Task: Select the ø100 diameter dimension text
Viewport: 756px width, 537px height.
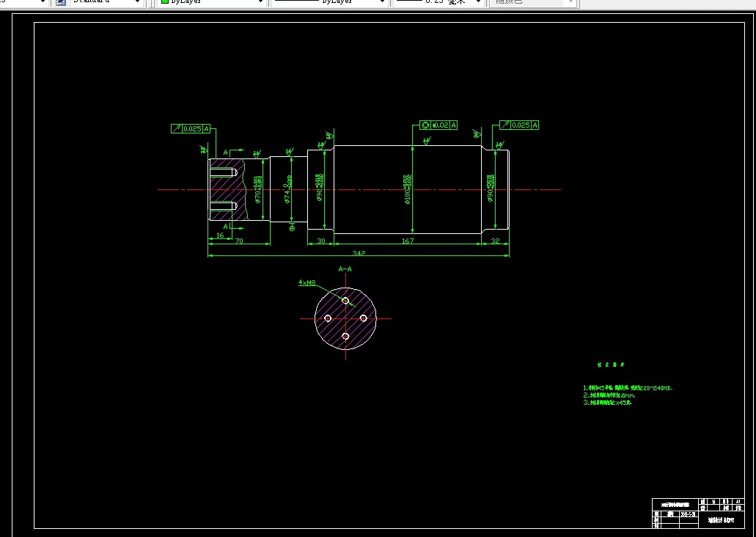Action: click(408, 189)
